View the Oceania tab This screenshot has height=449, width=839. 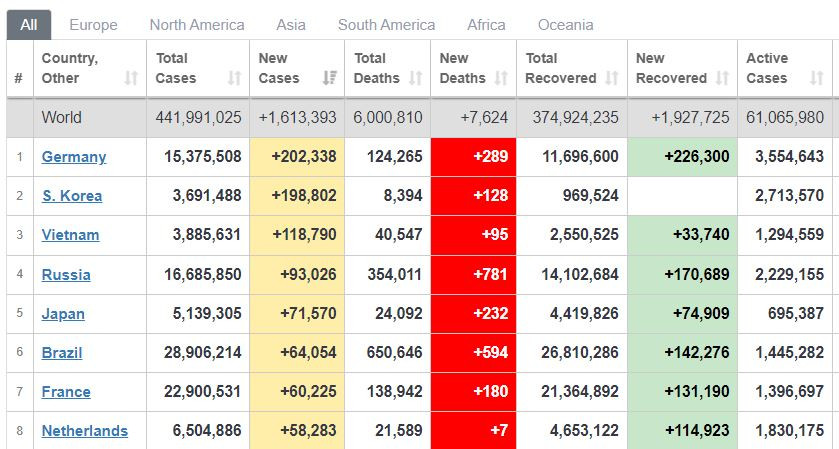coord(566,25)
